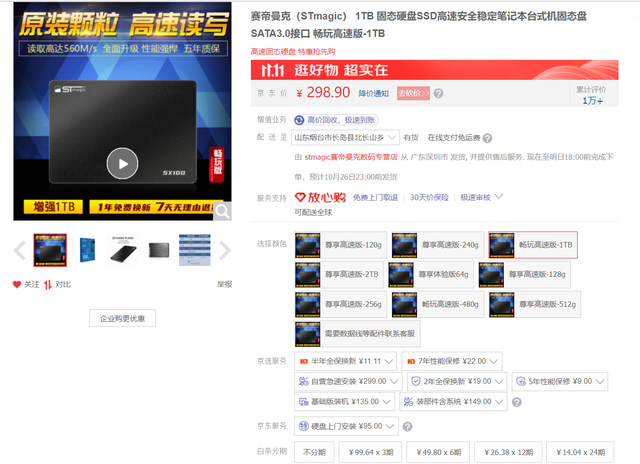Click the ¥298.90 price text
Screen dimensions: 640x464
coord(323,93)
